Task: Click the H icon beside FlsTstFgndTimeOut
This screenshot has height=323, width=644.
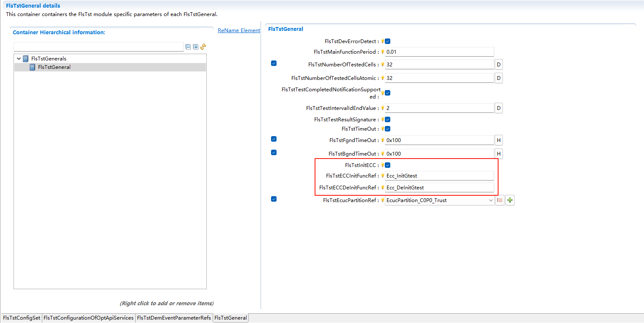Action: pyautogui.click(x=498, y=140)
